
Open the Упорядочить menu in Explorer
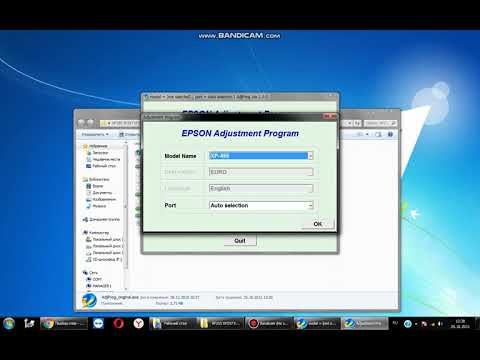pyautogui.click(x=95, y=134)
